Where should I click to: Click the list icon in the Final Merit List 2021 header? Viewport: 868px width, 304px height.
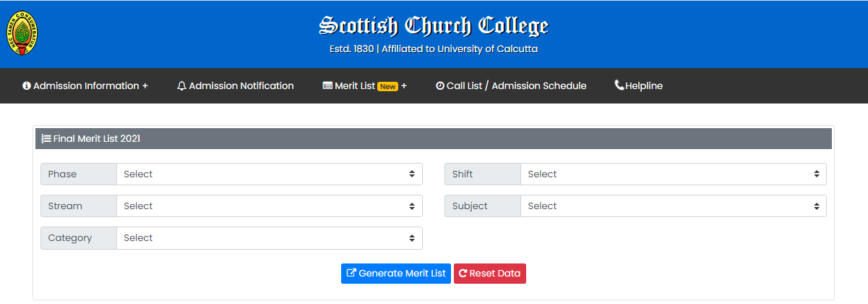[x=46, y=138]
